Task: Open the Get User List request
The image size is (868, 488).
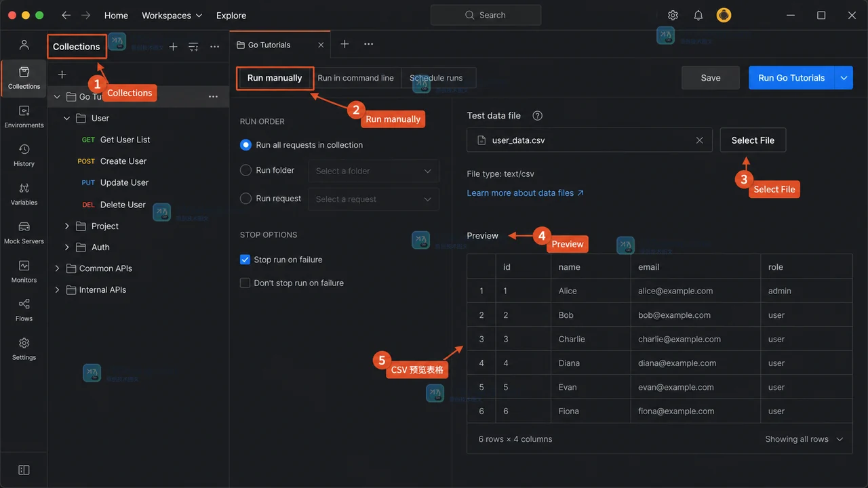Action: click(125, 140)
